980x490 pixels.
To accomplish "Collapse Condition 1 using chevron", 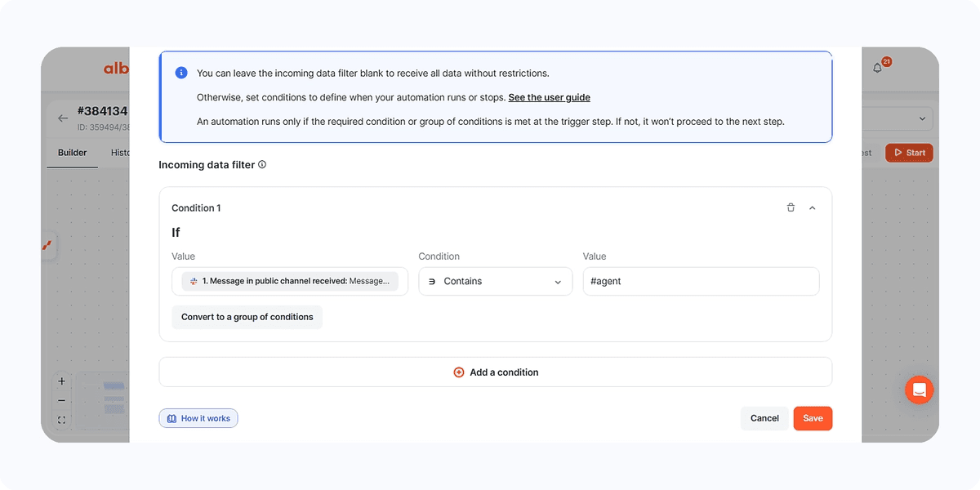I will (x=812, y=208).
